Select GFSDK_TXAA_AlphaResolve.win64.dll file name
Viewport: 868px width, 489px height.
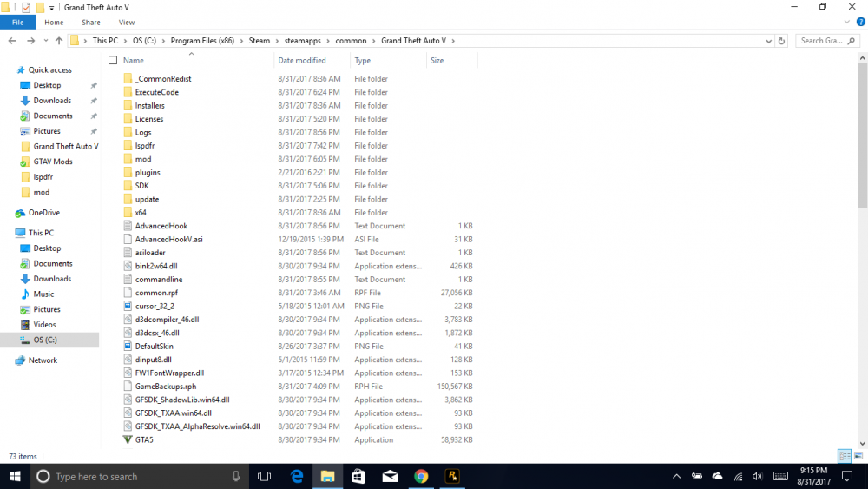[198, 426]
